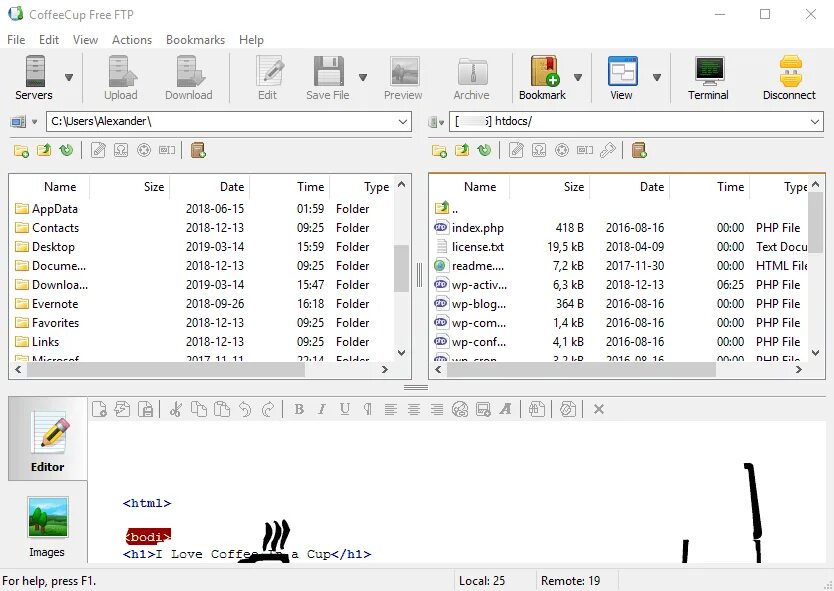Open remote server selector dropdown
The width and height of the screenshot is (834, 591).
point(441,123)
